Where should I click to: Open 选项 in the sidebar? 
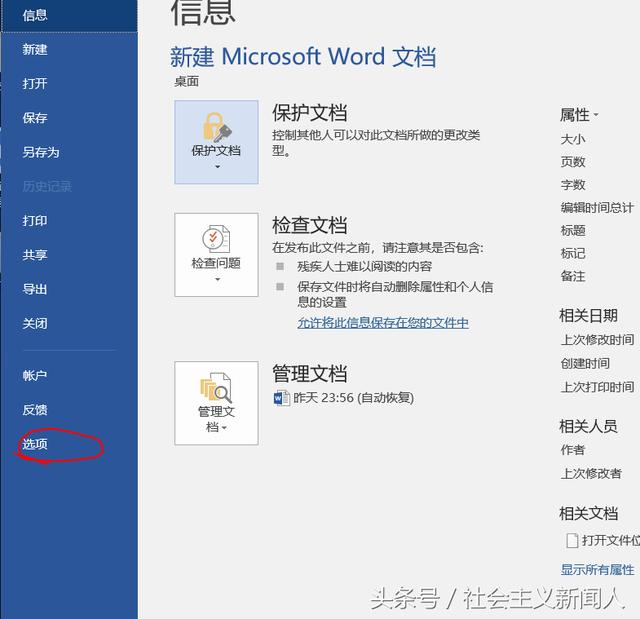pyautogui.click(x=69, y=444)
